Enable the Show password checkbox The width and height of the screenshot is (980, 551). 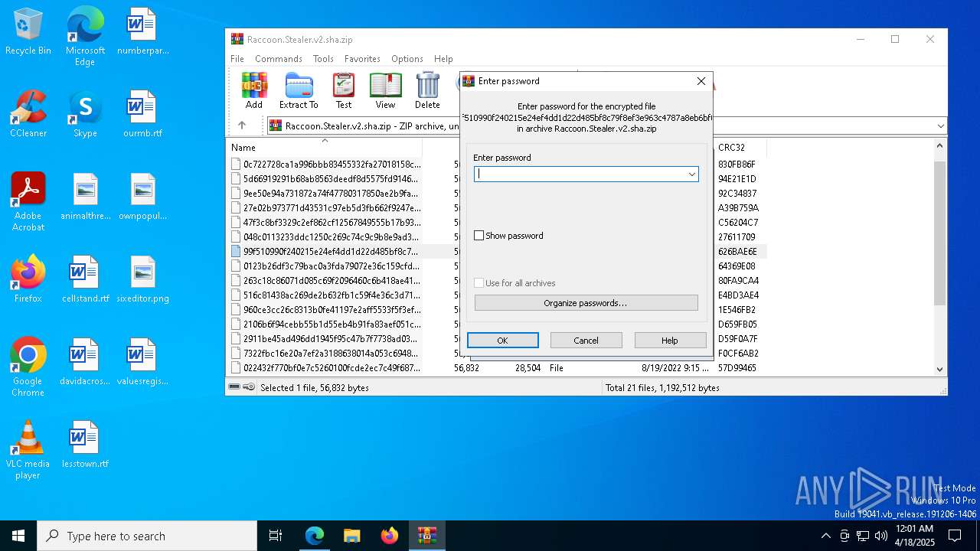pos(479,236)
